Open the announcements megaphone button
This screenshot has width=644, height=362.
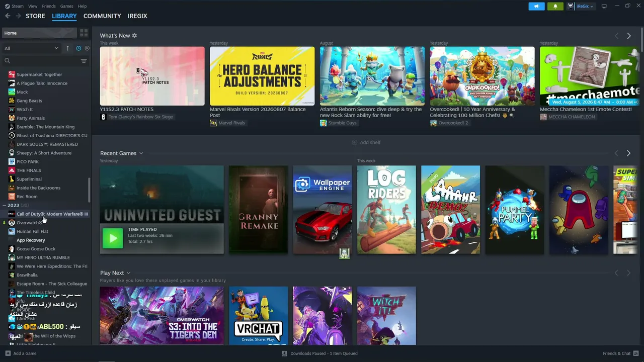[536, 6]
